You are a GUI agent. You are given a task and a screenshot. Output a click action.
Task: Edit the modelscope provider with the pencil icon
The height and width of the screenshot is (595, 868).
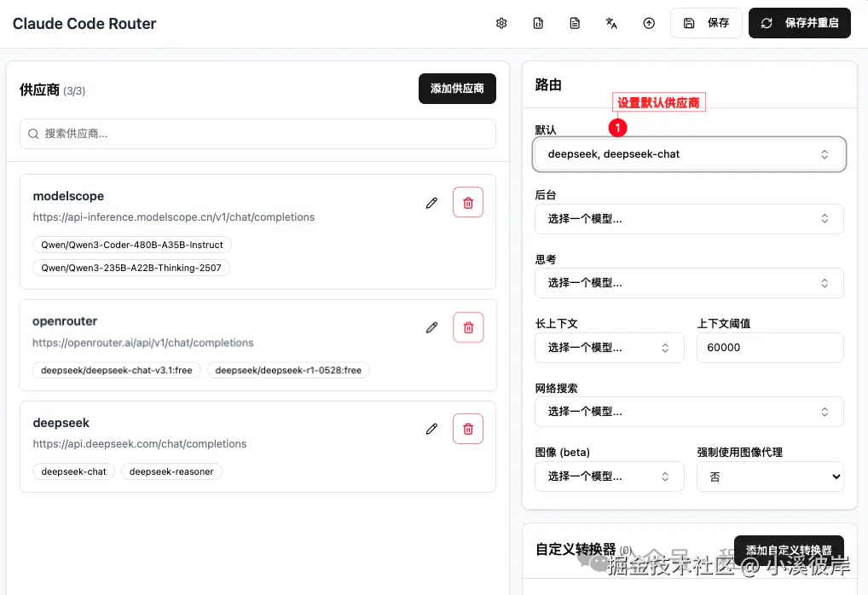[431, 202]
